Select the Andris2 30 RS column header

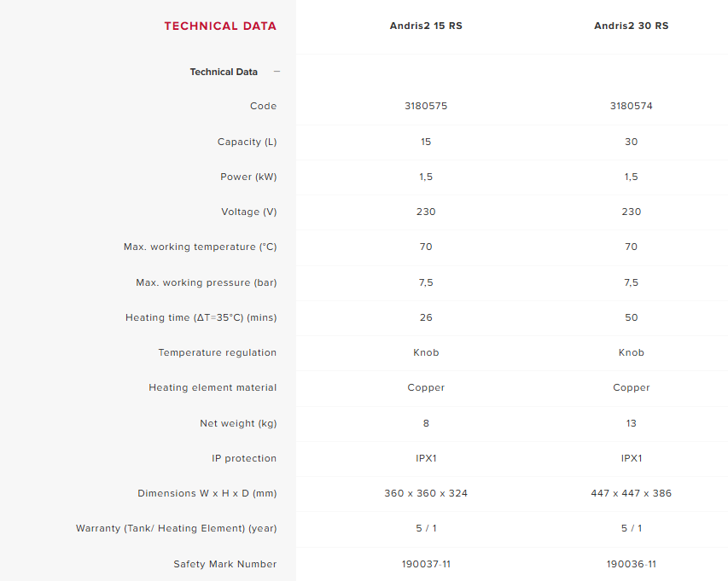click(632, 26)
